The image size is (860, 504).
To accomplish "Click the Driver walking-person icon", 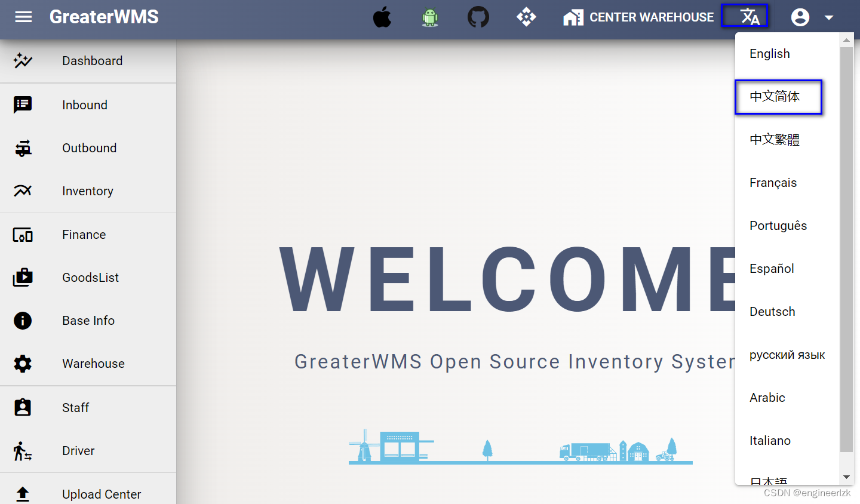I will [23, 451].
